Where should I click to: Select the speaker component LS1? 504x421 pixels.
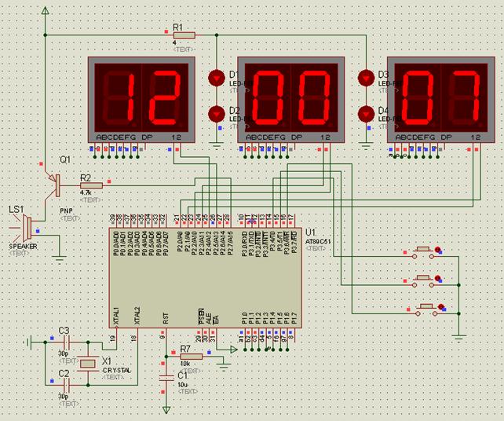click(x=24, y=227)
